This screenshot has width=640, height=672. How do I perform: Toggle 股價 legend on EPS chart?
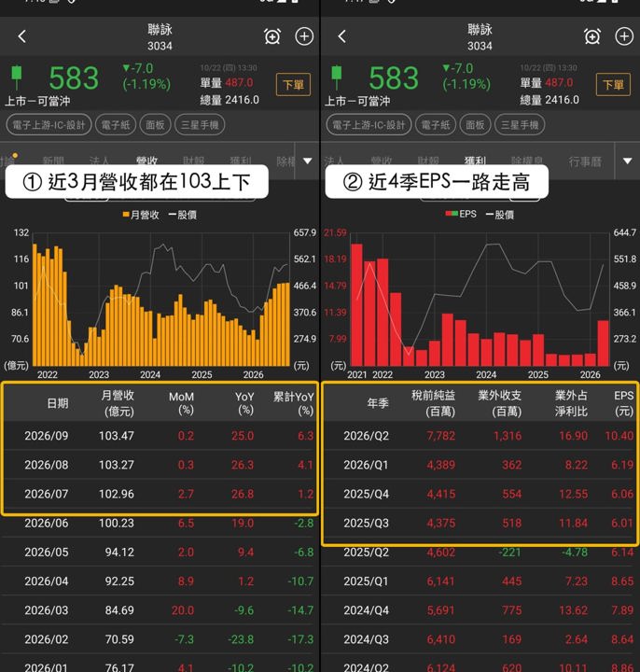pos(500,215)
